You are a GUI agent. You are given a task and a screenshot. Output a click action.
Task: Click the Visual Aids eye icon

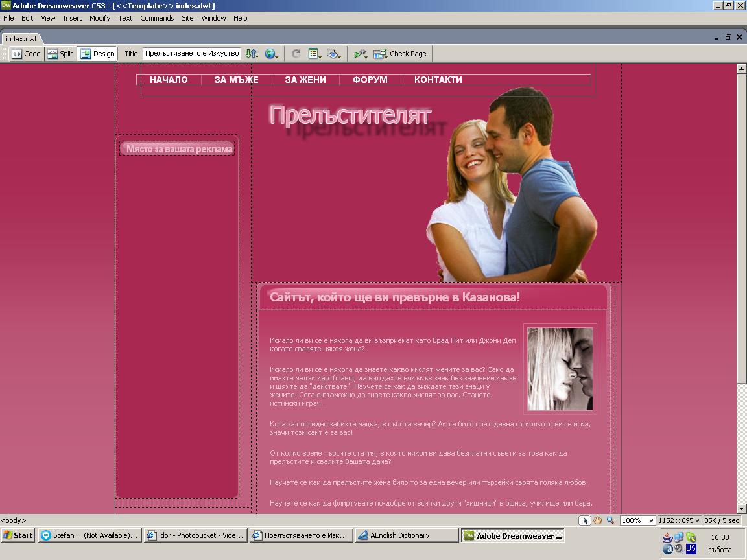click(x=333, y=54)
